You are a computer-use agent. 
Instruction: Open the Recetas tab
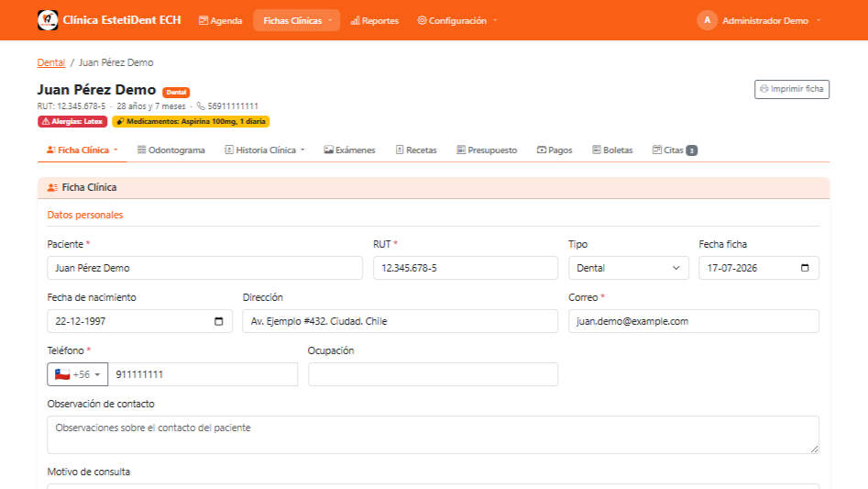416,150
